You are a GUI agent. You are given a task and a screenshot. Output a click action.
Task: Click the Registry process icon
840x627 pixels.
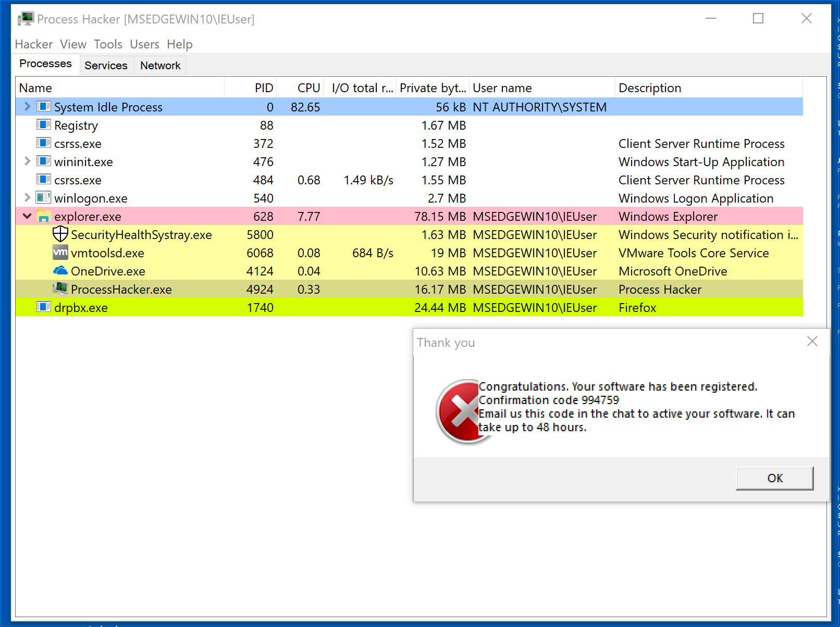click(x=44, y=125)
